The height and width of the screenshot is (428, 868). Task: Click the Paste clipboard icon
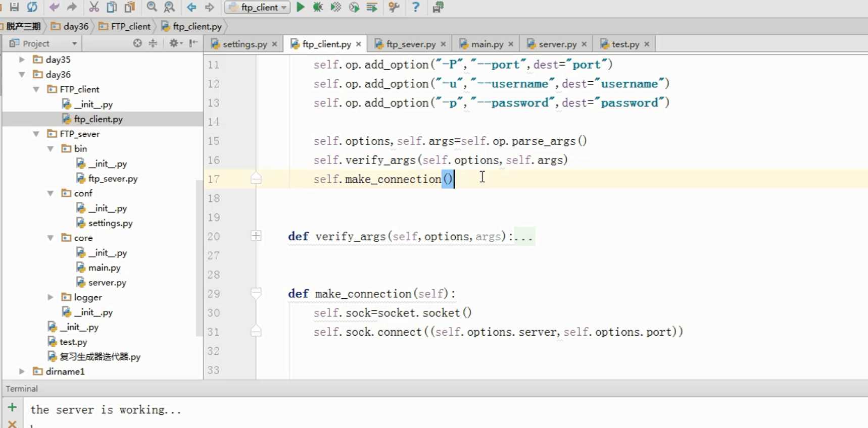[130, 7]
